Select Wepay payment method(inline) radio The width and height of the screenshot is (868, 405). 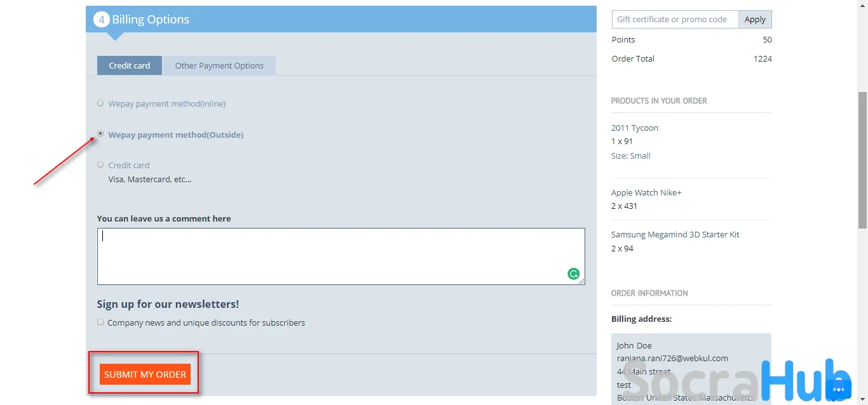100,103
